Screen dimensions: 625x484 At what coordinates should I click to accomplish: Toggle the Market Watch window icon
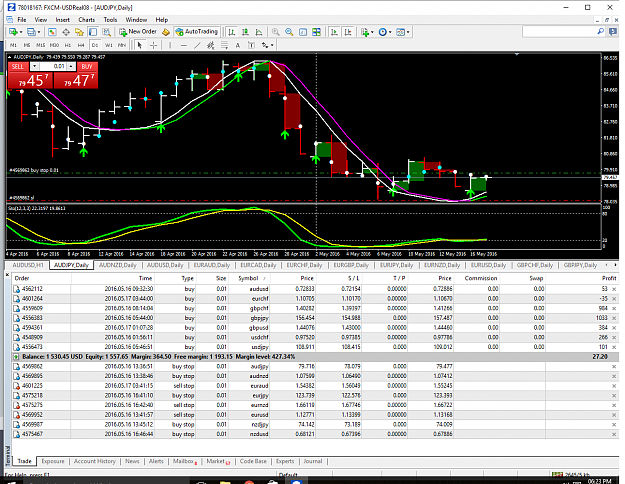tap(52, 32)
